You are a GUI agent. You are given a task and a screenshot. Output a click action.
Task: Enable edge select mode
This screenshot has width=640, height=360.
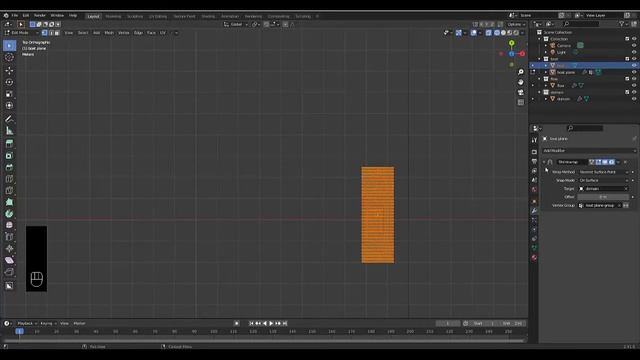[51, 33]
